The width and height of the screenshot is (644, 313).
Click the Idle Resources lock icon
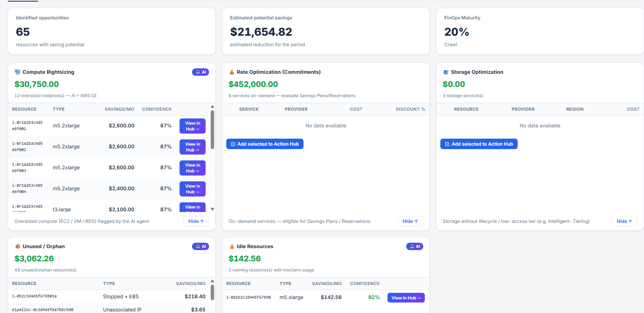coord(232,246)
